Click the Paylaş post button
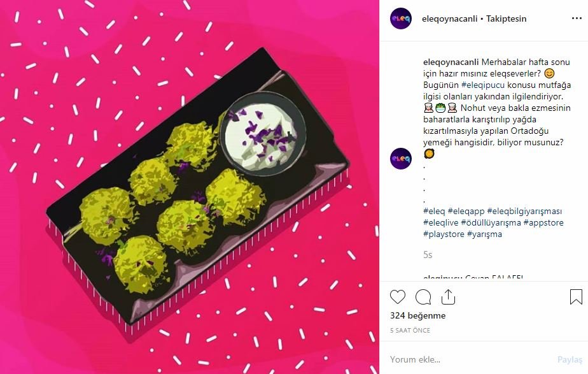 pos(570,360)
